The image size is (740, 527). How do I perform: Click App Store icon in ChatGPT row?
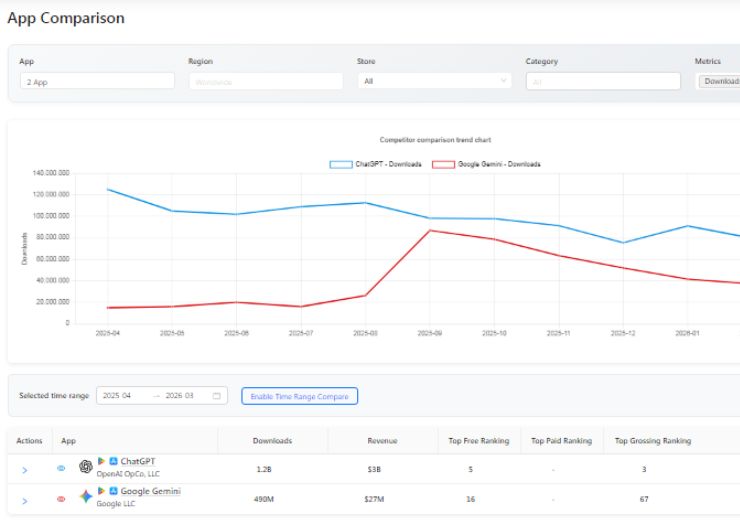click(113, 461)
